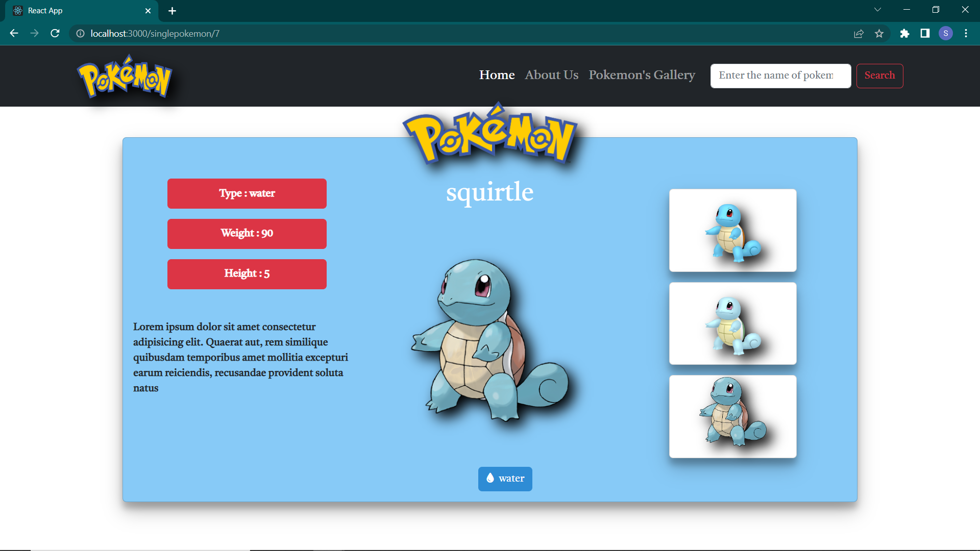Image resolution: width=980 pixels, height=551 pixels.
Task: Reload the page
Action: pos(55,33)
